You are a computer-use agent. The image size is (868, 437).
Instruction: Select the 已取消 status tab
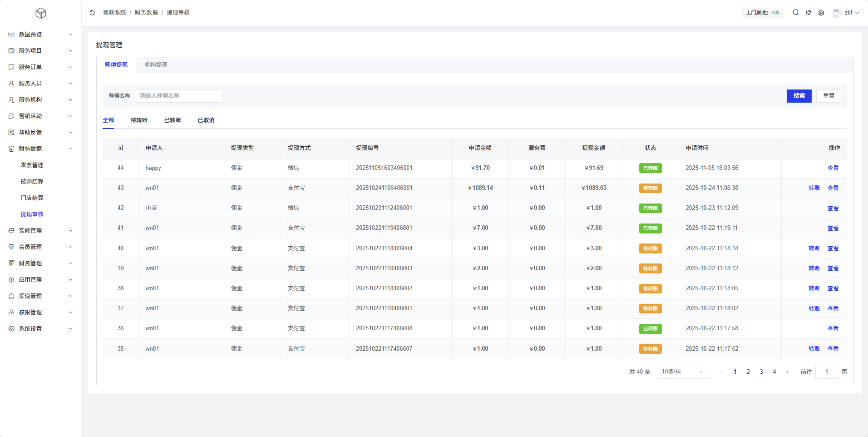pos(206,120)
